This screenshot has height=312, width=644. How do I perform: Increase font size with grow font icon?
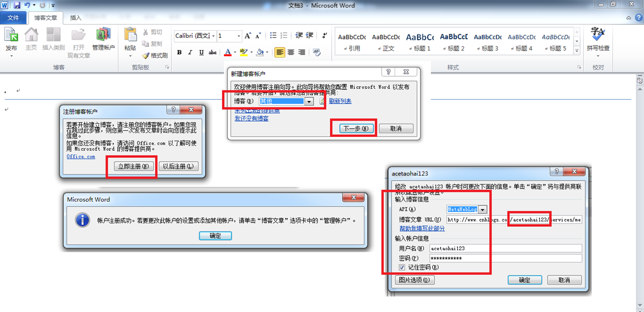(248, 36)
